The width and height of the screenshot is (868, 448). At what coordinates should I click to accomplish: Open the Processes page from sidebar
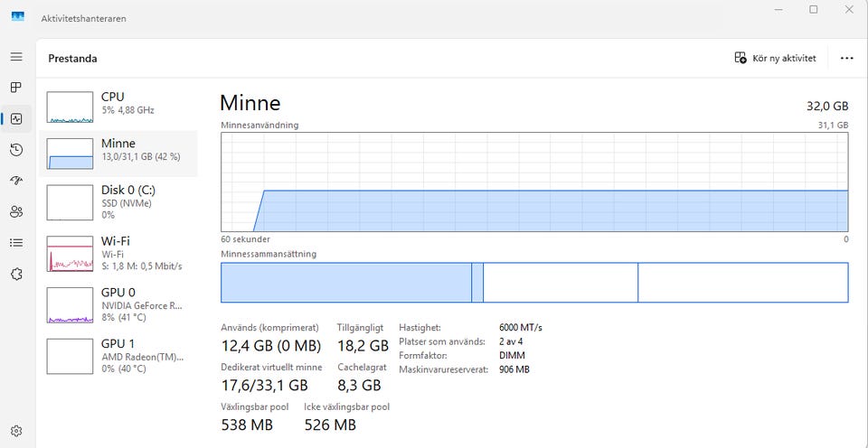point(16,88)
